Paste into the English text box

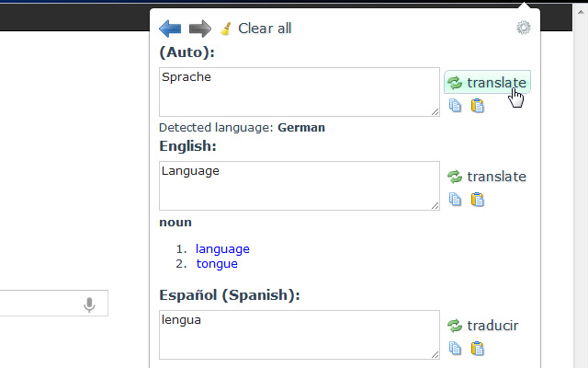[x=477, y=200]
